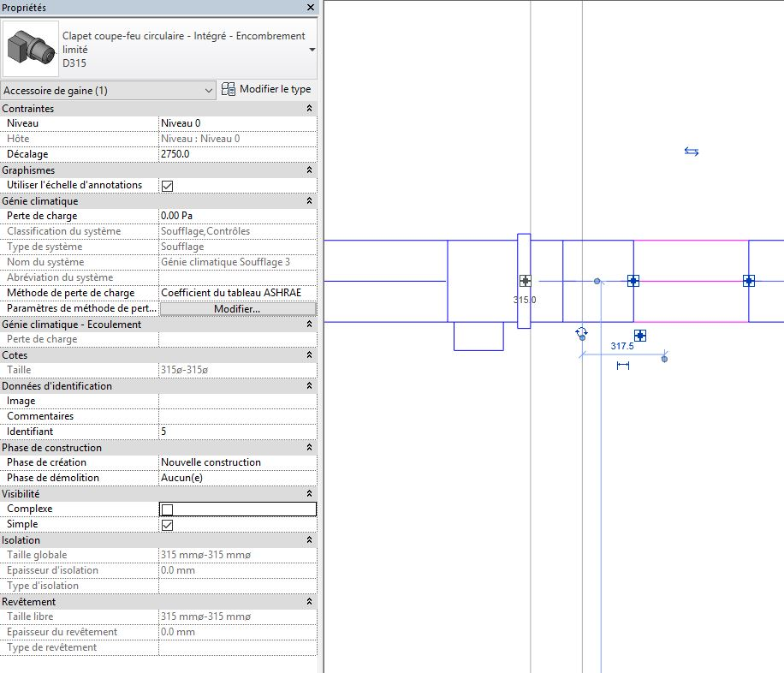This screenshot has height=673, width=784.
Task: Toggle Utiliser l'échelle d'annotations checkbox
Action: (x=168, y=186)
